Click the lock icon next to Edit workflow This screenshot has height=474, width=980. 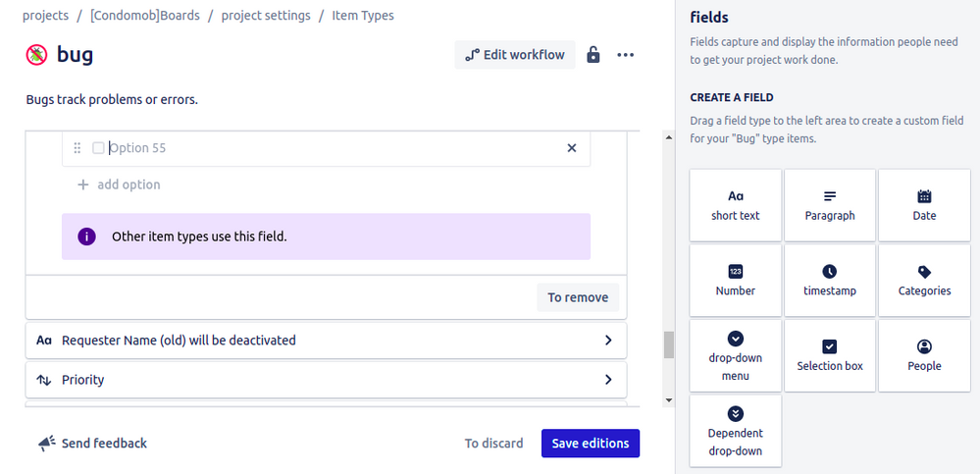coord(593,55)
